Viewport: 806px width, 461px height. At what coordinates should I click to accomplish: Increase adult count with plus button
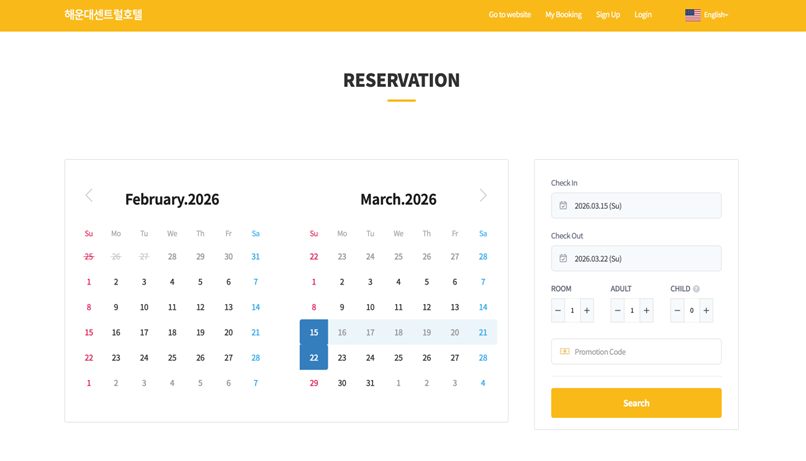pos(646,311)
